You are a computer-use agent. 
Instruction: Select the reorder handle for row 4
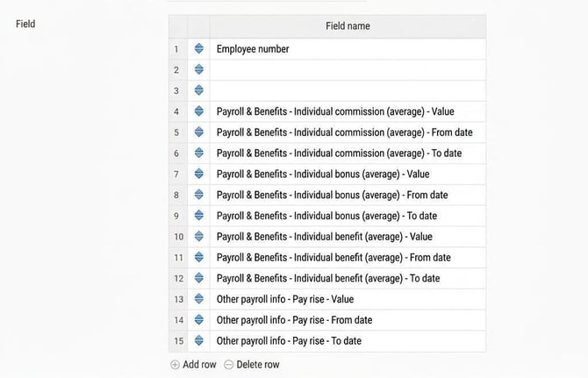(198, 111)
